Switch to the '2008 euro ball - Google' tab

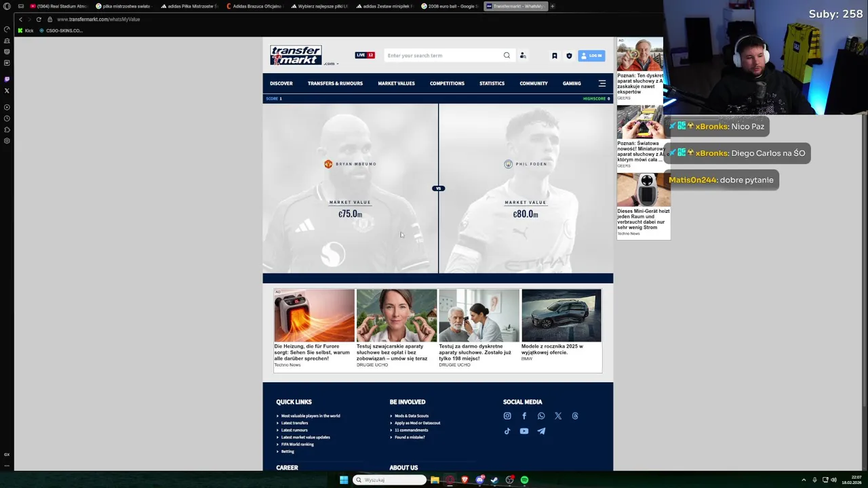[449, 6]
